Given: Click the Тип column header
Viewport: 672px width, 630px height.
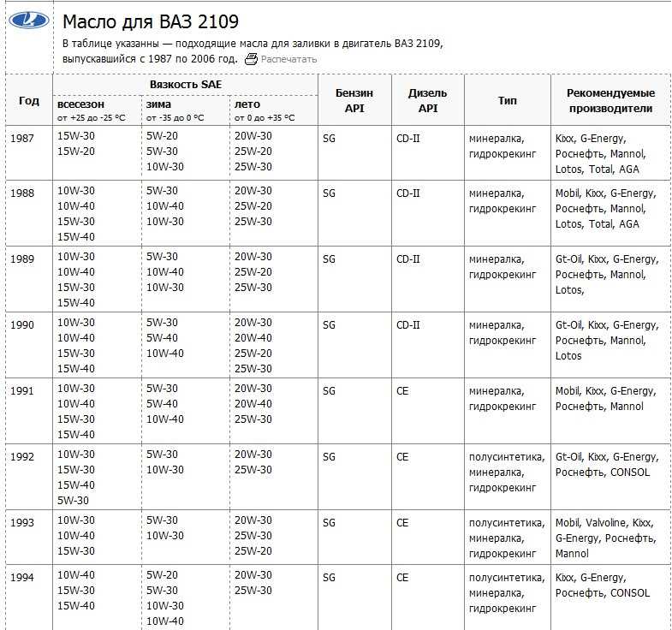Looking at the screenshot, I should tap(508, 100).
